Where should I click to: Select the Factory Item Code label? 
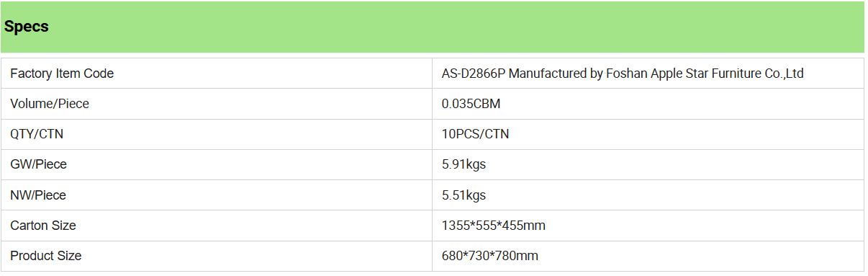(x=62, y=74)
